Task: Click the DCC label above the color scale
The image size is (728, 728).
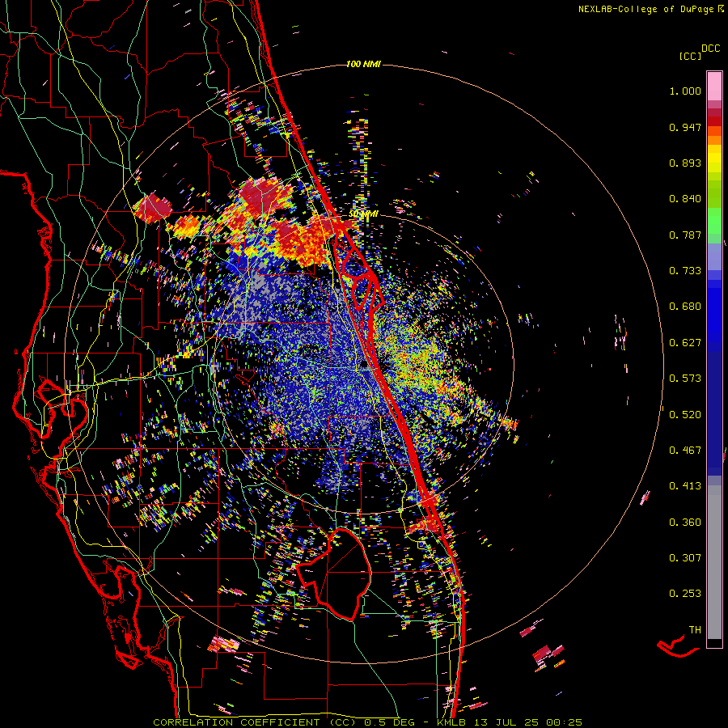Action: 710,49
